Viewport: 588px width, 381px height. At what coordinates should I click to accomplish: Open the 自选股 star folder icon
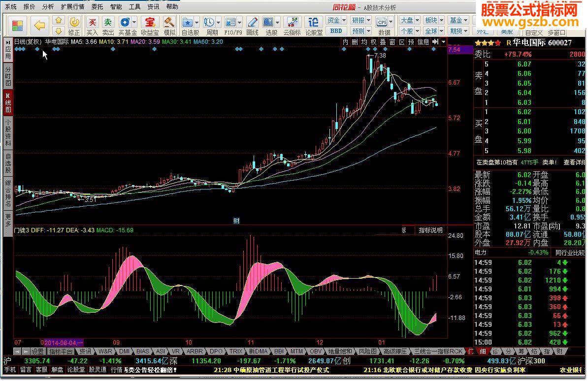(x=187, y=23)
